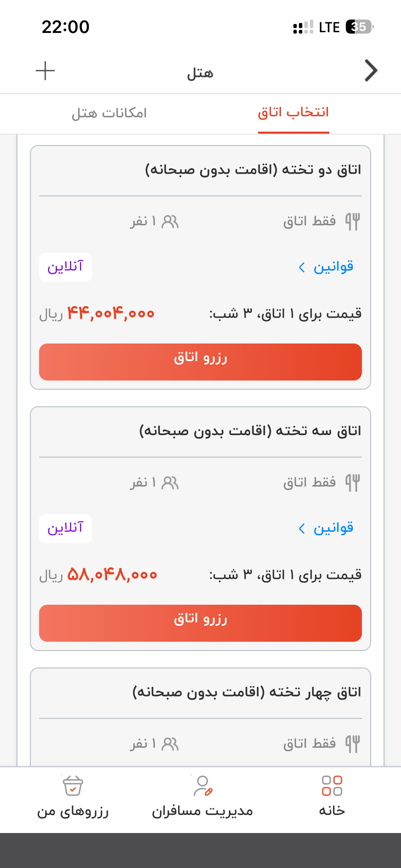Reserve the triple room with رزرو اتاق
Image resolution: width=401 pixels, height=868 pixels.
(x=200, y=623)
